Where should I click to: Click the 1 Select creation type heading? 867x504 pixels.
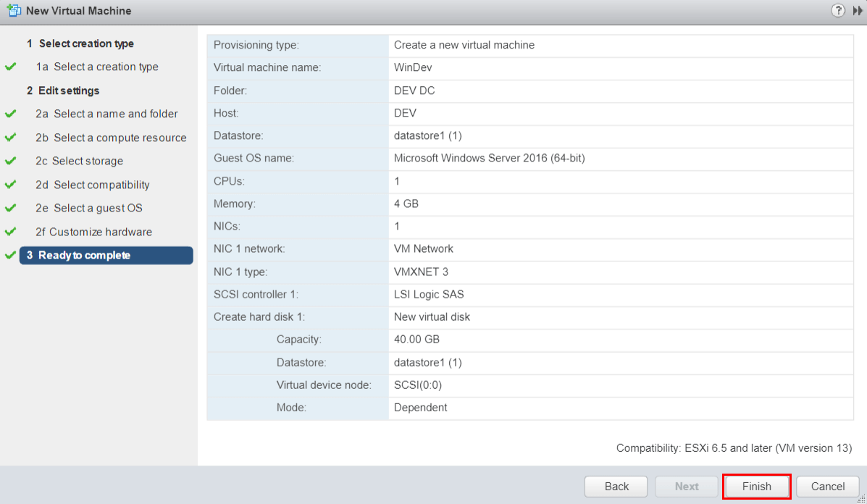tap(80, 43)
